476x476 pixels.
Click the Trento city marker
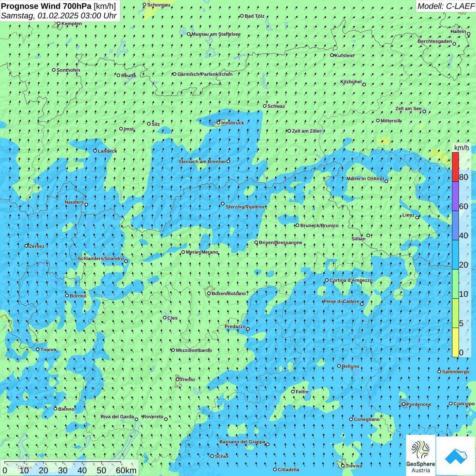coord(177,379)
